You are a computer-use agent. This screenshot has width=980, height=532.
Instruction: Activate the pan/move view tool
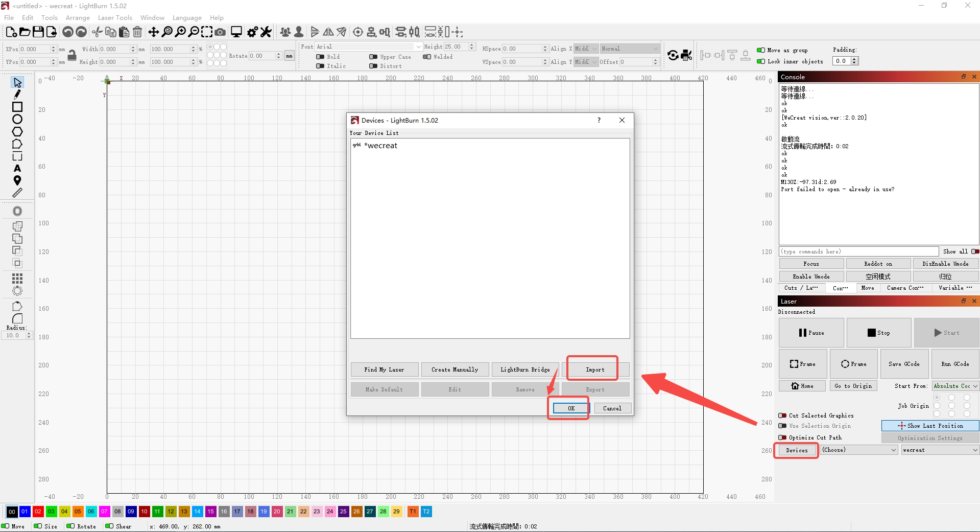point(153,32)
